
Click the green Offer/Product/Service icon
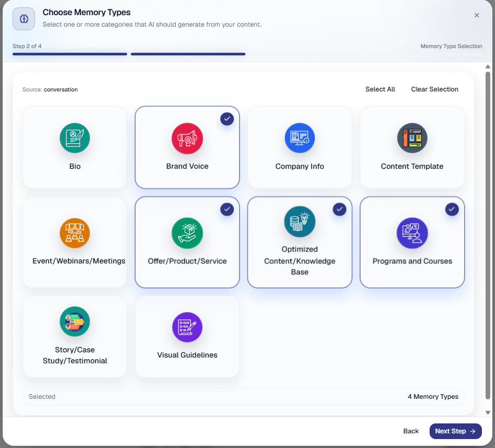[x=187, y=233]
